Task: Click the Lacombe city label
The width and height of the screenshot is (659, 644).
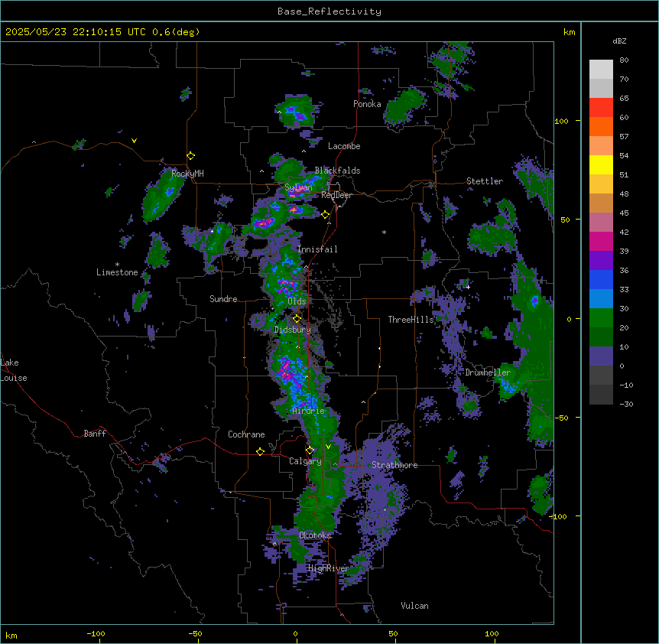Action: coord(344,146)
